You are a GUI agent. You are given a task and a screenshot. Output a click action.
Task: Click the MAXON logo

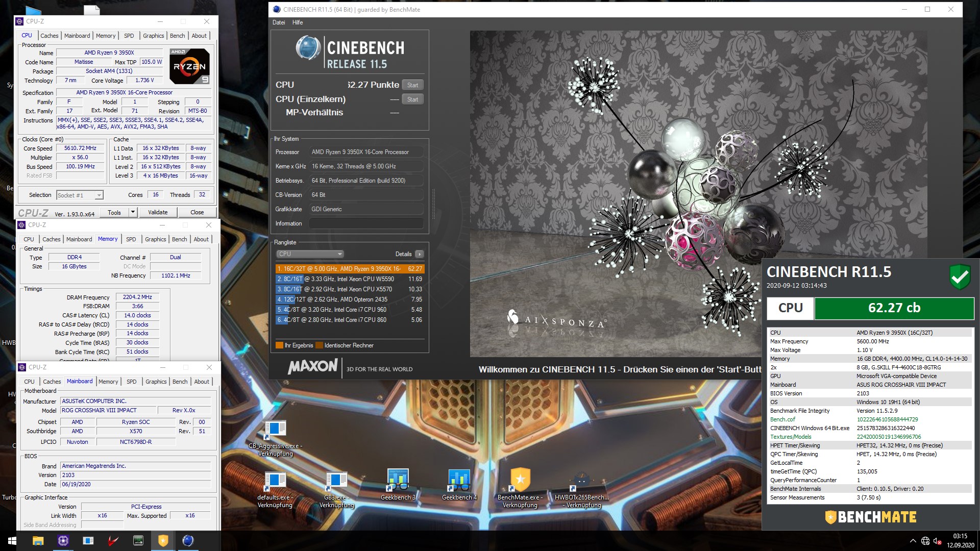(x=313, y=367)
